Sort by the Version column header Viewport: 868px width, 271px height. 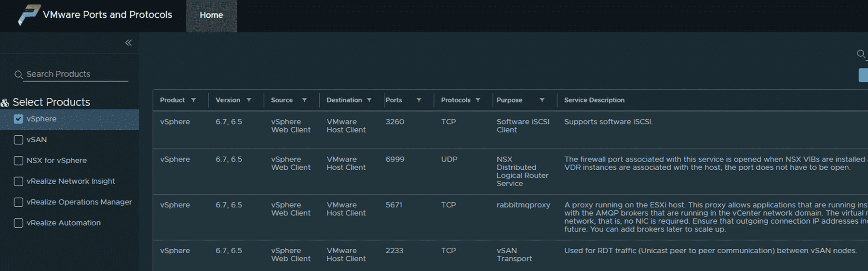[228, 100]
